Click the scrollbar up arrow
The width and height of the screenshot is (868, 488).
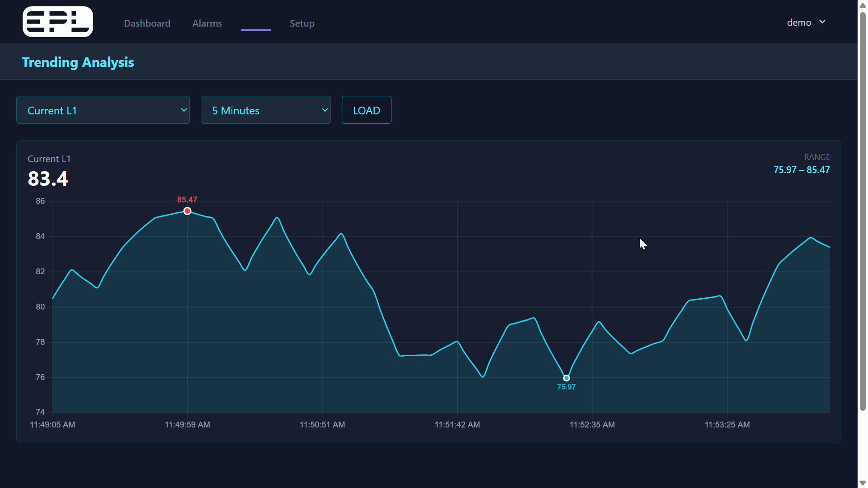coord(863,5)
